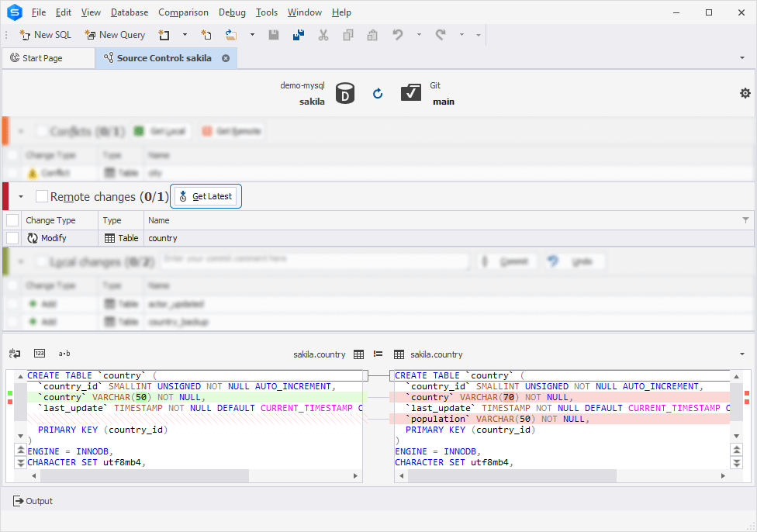This screenshot has height=532, width=757.
Task: Click the New Query toolbar button
Action: pos(115,35)
